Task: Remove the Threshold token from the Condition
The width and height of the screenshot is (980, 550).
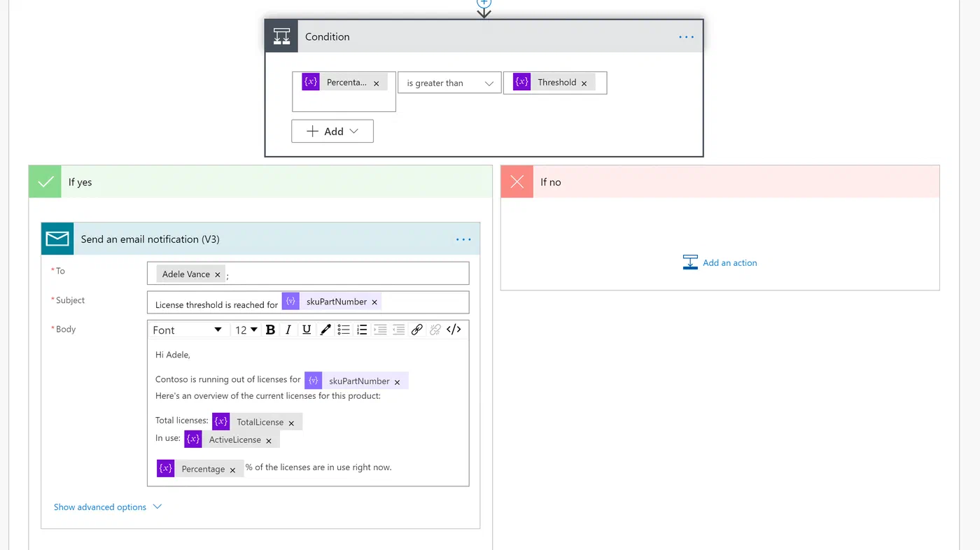Action: click(x=584, y=83)
